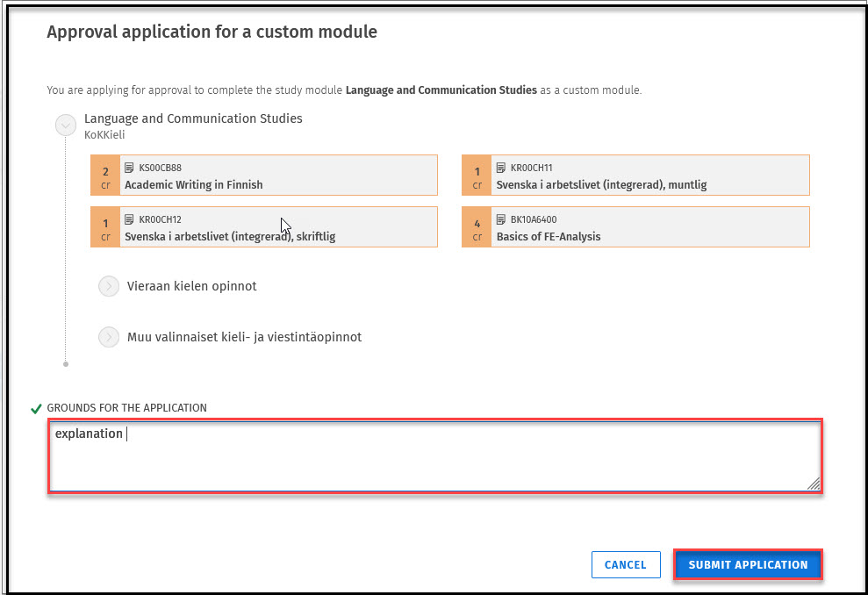This screenshot has width=868, height=595.
Task: Click the document icon beside KR00CH11
Action: (501, 168)
